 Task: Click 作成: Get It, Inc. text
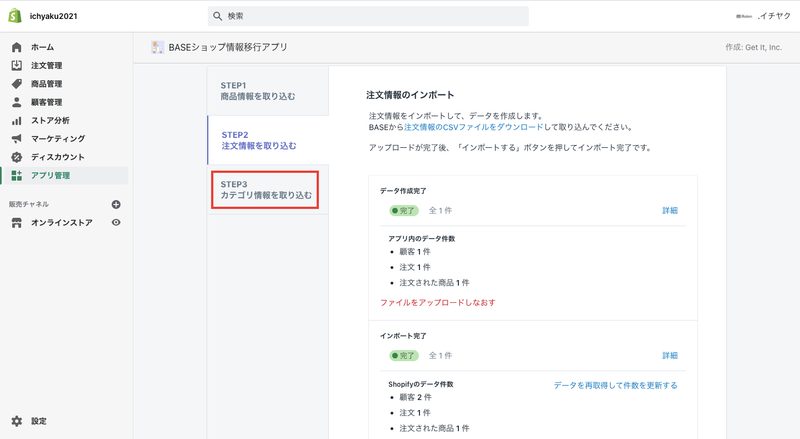click(x=753, y=47)
